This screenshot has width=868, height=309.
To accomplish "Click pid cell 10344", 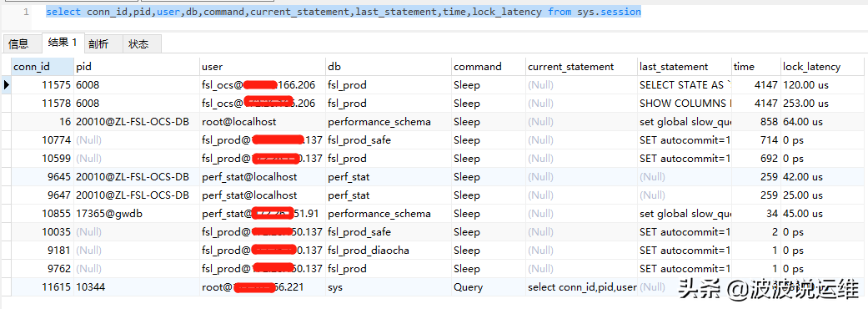I will click(137, 286).
